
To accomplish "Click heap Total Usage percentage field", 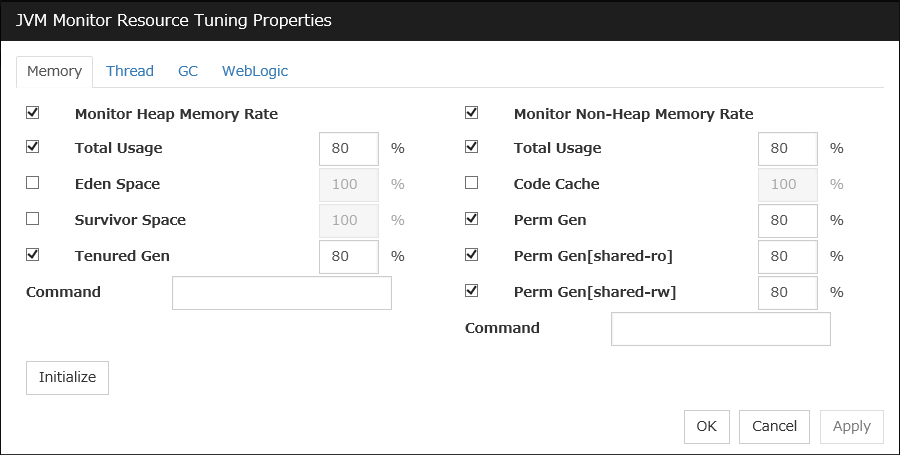I will (349, 148).
